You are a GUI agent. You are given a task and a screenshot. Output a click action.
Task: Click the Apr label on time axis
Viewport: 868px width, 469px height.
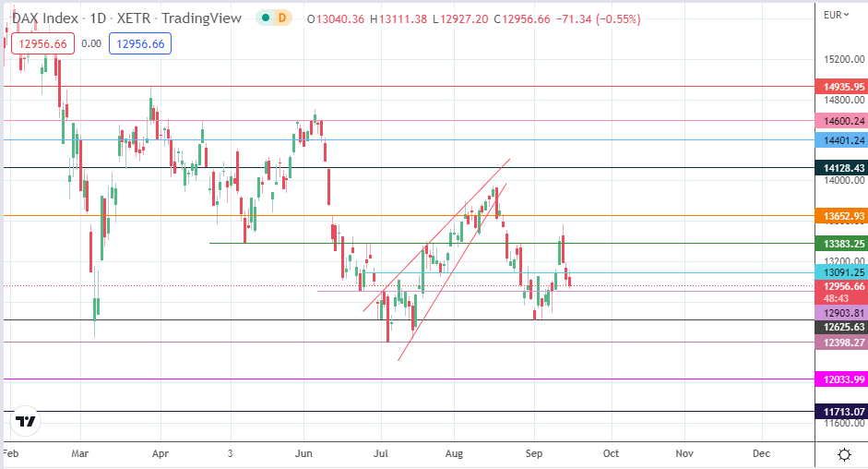tap(160, 453)
